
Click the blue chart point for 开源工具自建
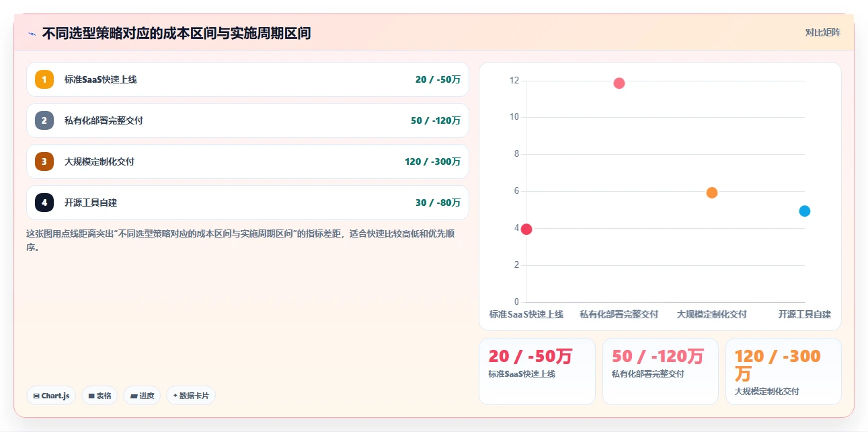805,211
